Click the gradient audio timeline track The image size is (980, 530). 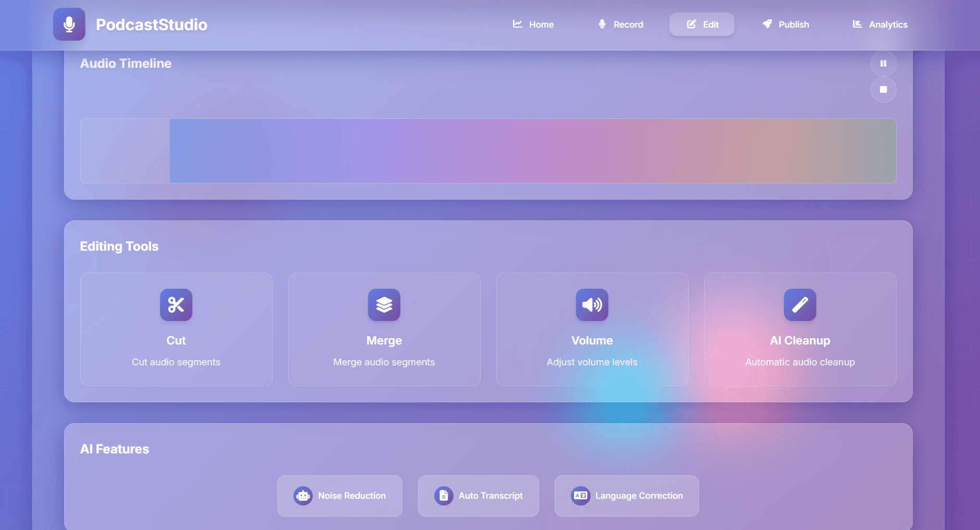coord(532,151)
